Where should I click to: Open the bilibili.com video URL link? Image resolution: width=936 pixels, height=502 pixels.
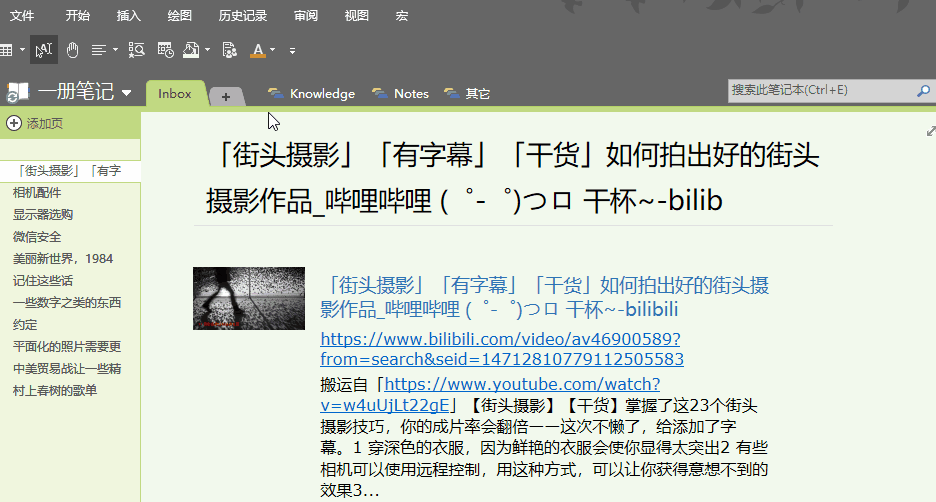(x=502, y=349)
